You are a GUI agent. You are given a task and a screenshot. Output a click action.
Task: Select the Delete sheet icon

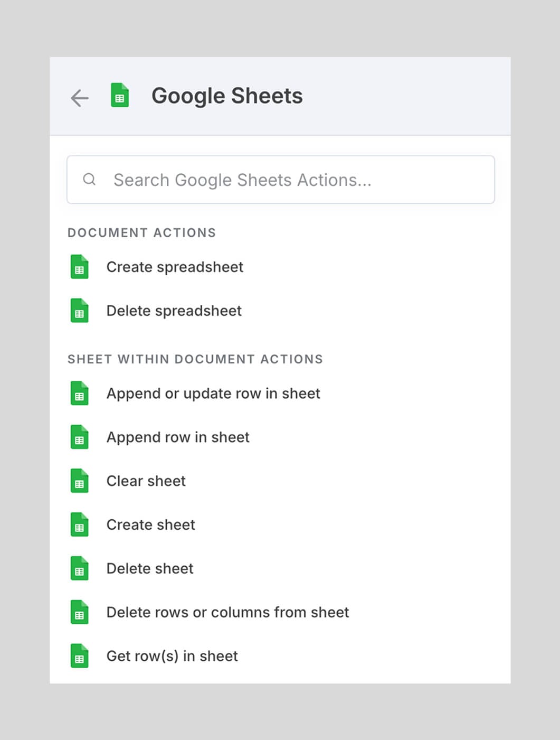79,569
